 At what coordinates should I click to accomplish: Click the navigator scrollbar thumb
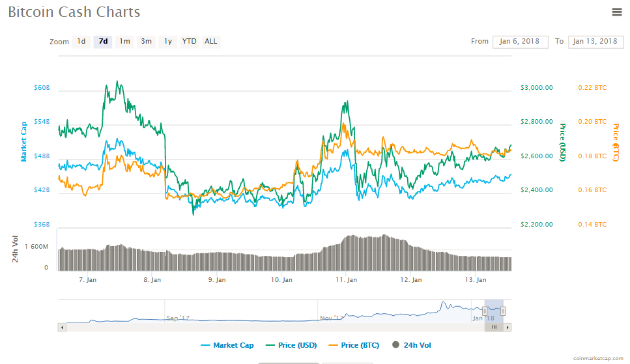[494, 328]
